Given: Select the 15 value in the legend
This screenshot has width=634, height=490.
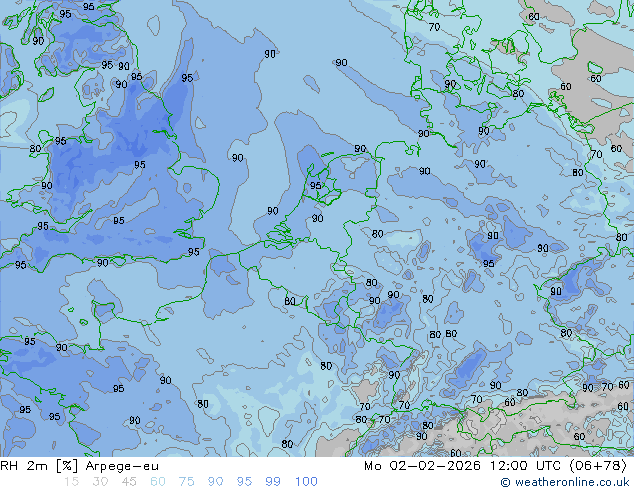Looking at the screenshot, I should click(71, 482).
